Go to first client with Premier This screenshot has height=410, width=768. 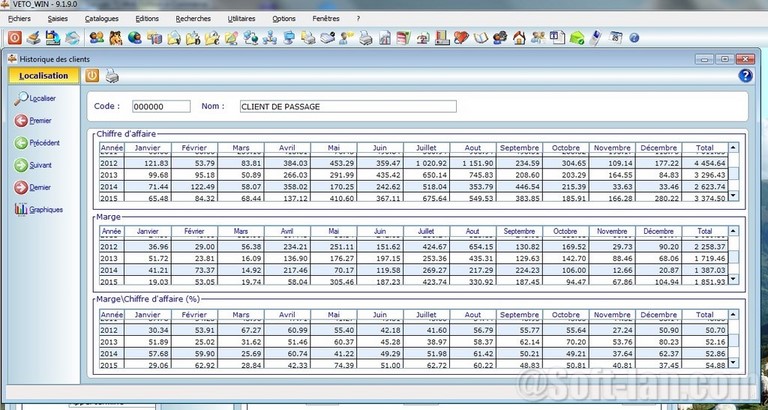click(21, 121)
